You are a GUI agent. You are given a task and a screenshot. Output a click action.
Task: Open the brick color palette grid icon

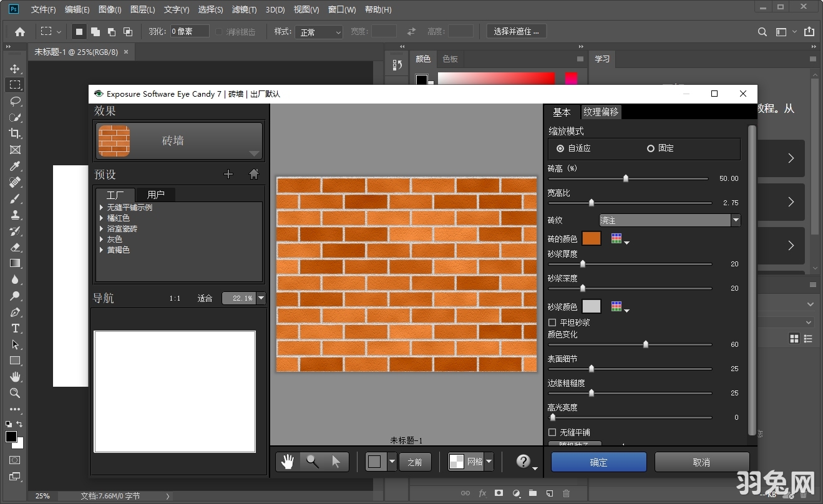click(615, 238)
